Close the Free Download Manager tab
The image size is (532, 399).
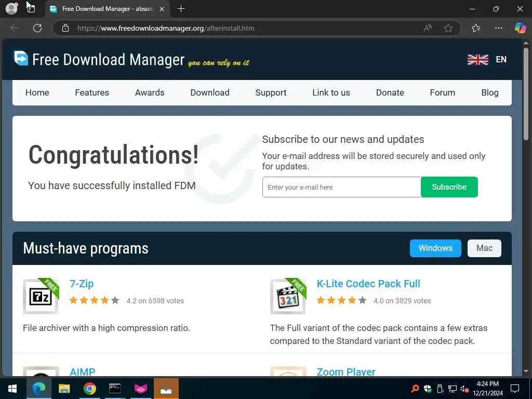162,9
